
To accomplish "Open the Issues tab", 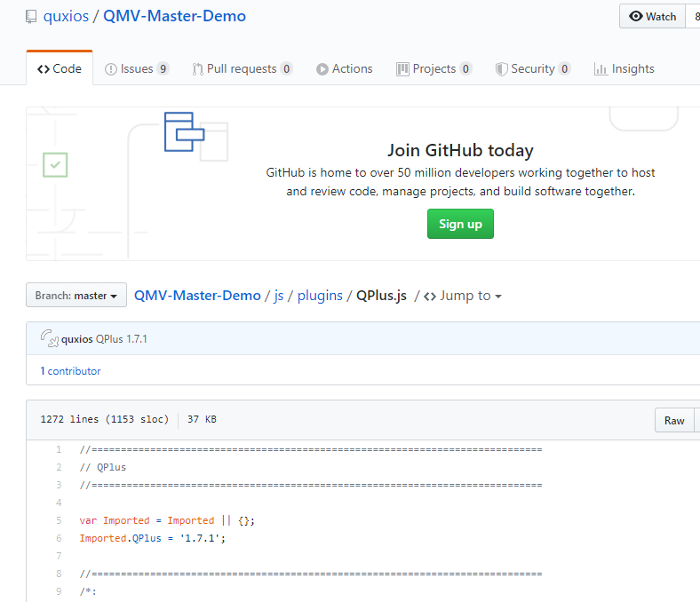I will click(x=137, y=68).
